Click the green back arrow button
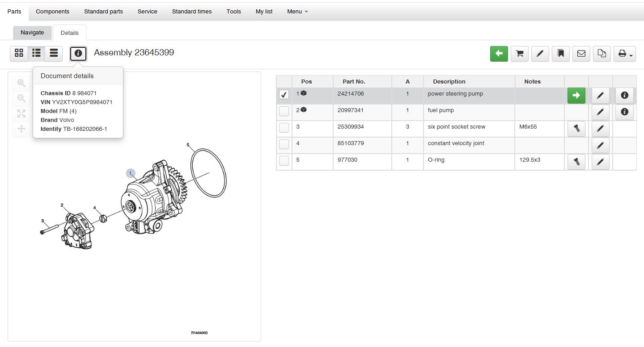 tap(499, 54)
